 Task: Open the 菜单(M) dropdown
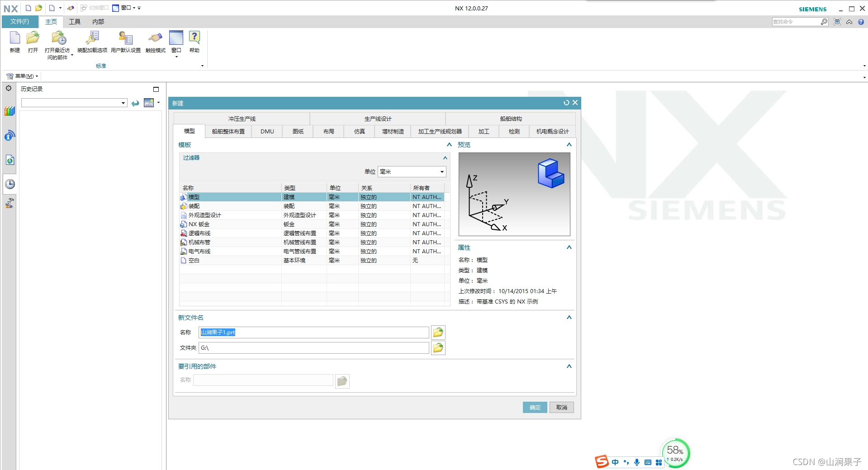22,76
